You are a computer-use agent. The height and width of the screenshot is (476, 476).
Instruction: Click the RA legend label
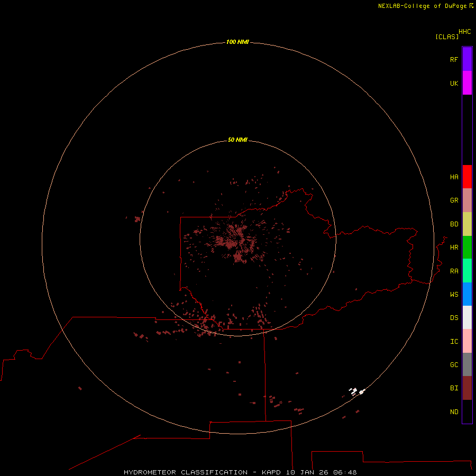tap(454, 271)
